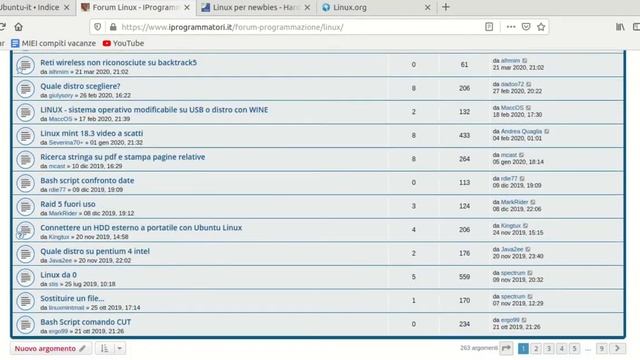Screen dimensions: 640x360
Task: Click the 'Nuovo argomento' button
Action: click(51, 349)
